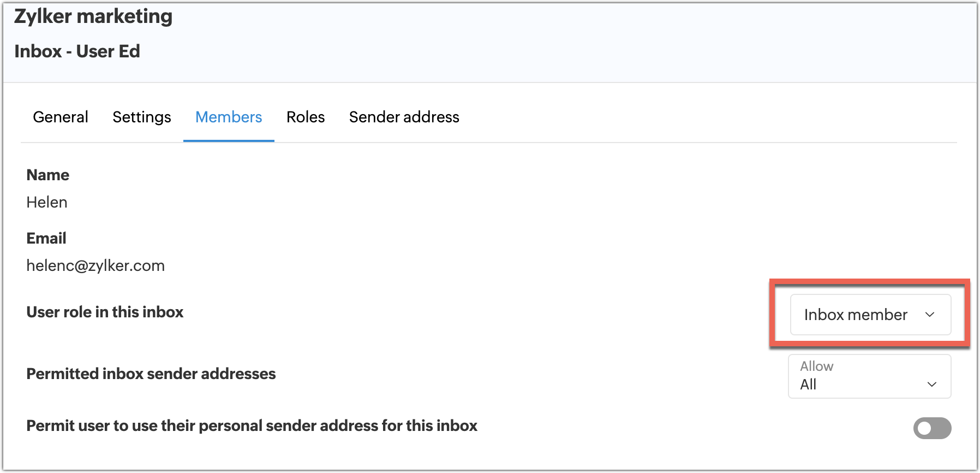The height and width of the screenshot is (473, 980).
Task: Click the Inbox - User Ed subtitle
Action: pos(77,51)
